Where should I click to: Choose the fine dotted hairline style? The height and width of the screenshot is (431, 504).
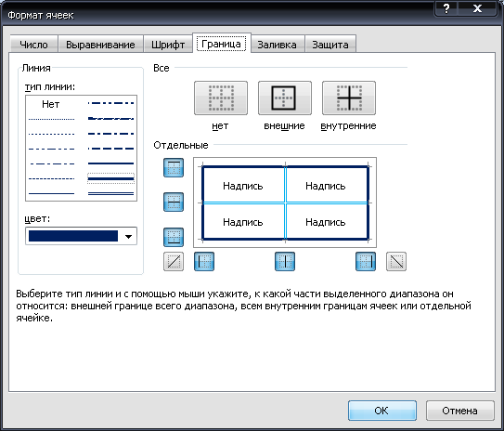click(51, 119)
